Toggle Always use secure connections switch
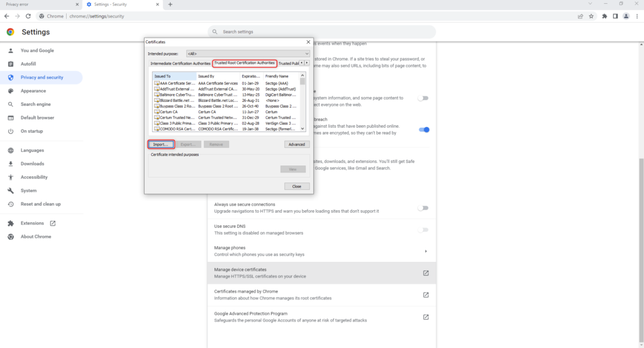644x348 pixels. pyautogui.click(x=423, y=208)
